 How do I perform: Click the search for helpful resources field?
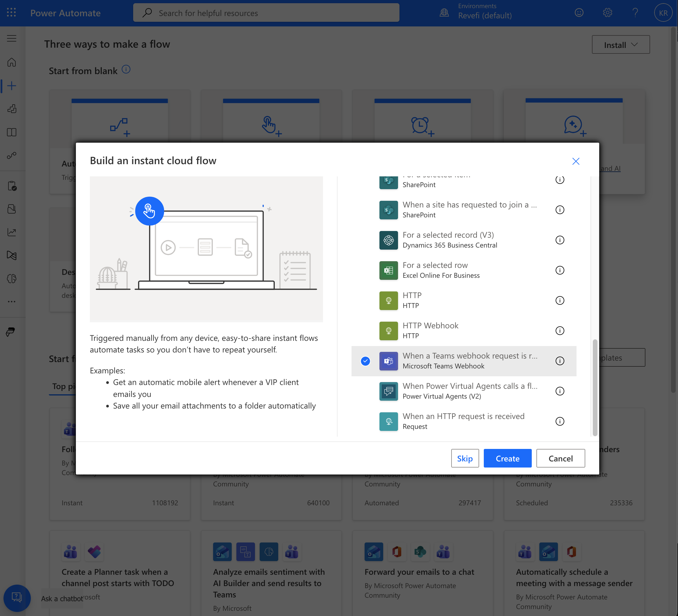(x=266, y=13)
